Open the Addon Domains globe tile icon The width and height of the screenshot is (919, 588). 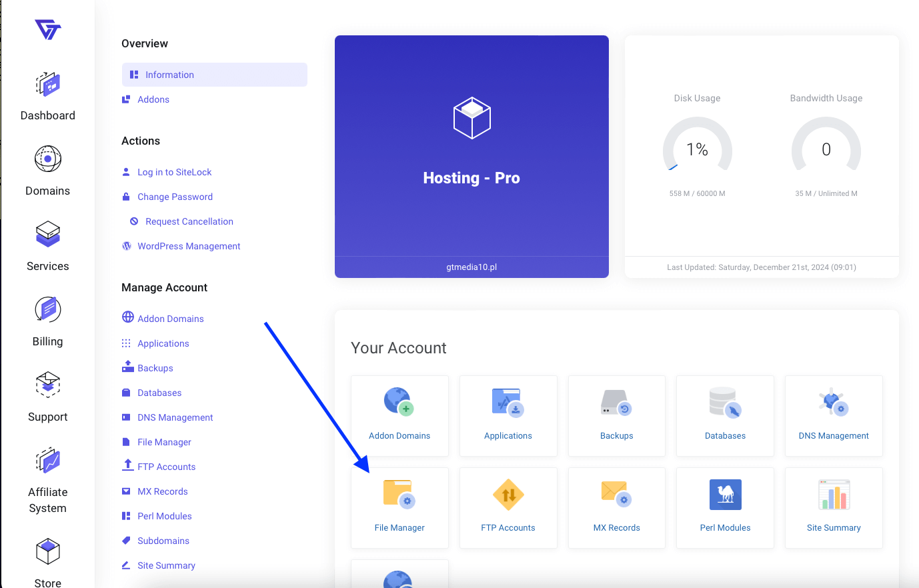[399, 402]
